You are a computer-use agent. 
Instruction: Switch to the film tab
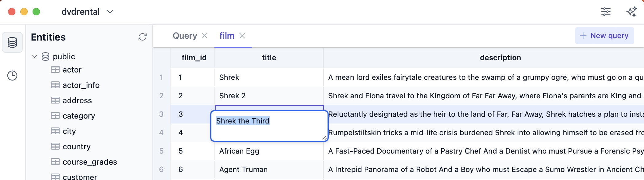point(227,36)
